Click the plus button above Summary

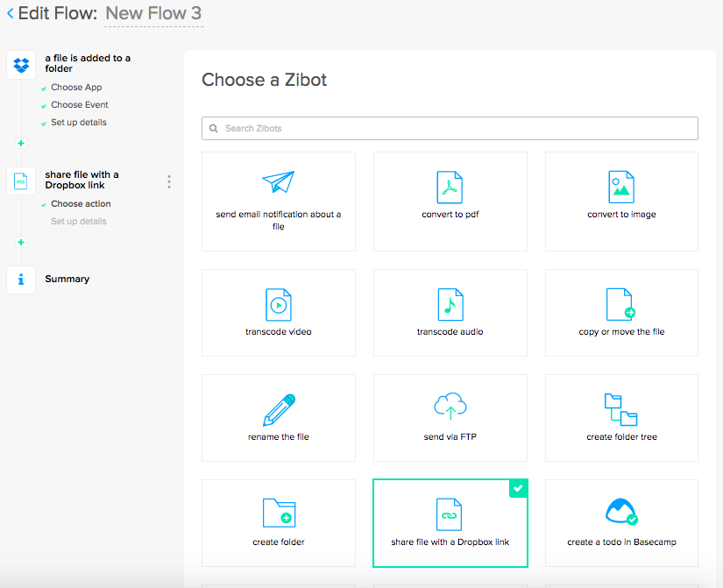coord(21,242)
